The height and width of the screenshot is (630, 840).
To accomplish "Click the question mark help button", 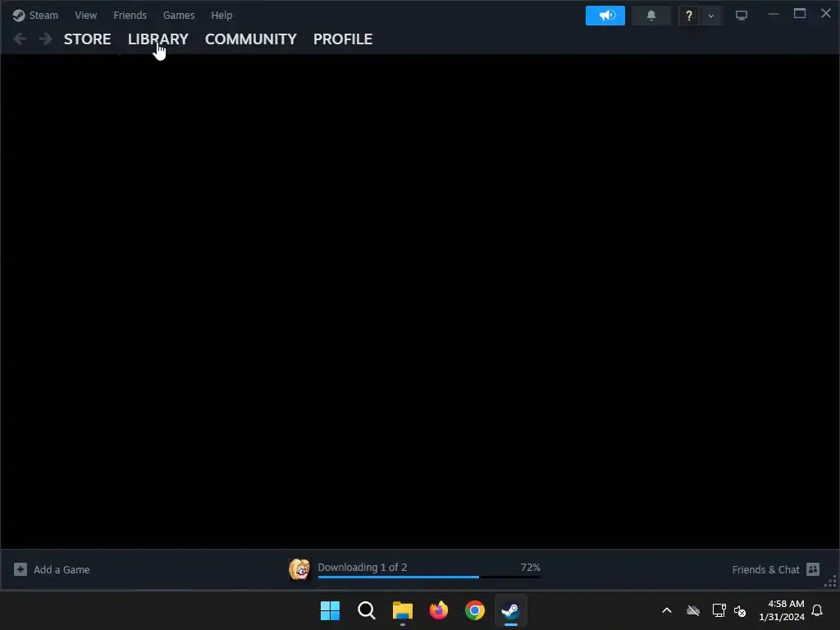I will [689, 16].
